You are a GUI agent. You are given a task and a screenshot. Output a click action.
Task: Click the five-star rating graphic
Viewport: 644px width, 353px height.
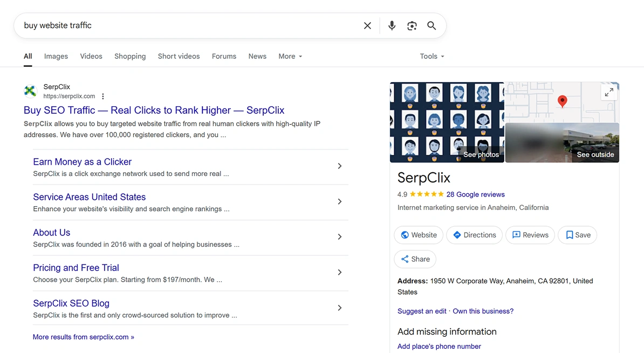[x=427, y=194]
